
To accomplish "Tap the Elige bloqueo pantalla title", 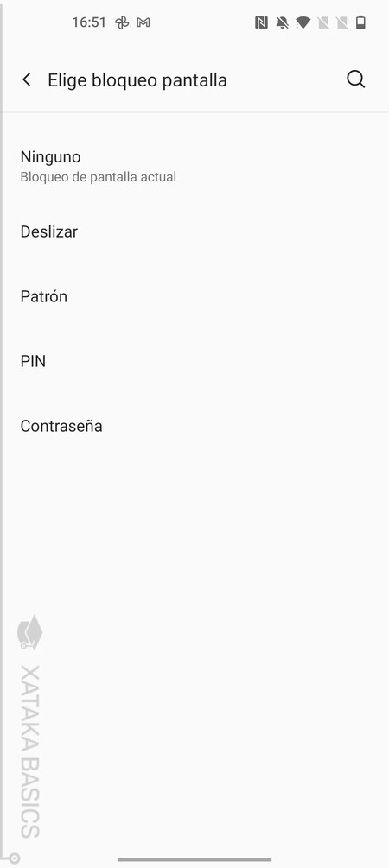I will pos(137,80).
